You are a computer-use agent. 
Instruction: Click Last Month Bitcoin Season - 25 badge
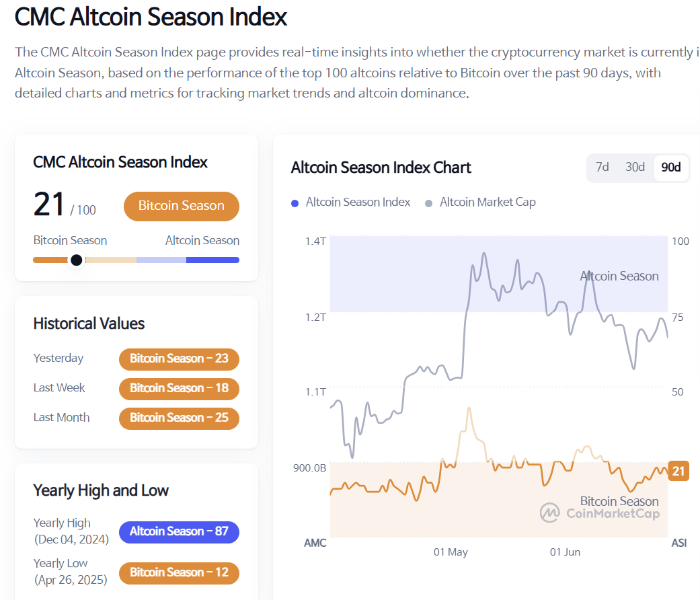coord(179,418)
